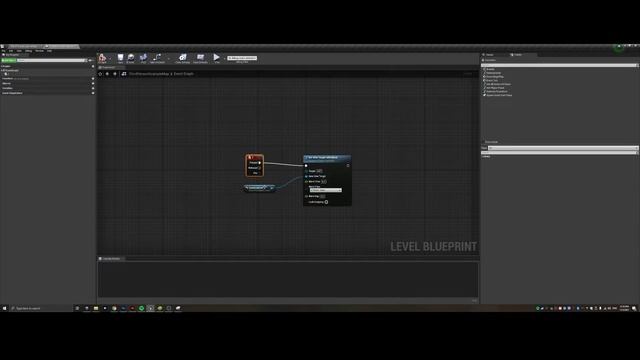This screenshot has width=640, height=360.
Task: Add a new macro with plus icon
Action: coord(93,83)
